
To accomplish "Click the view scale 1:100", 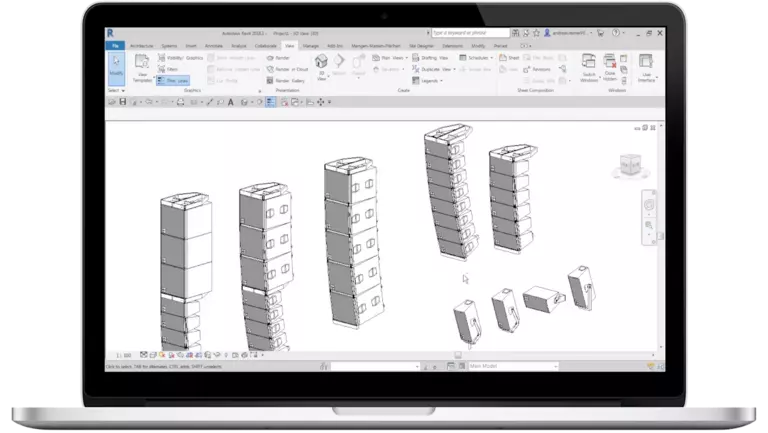I will (x=123, y=355).
